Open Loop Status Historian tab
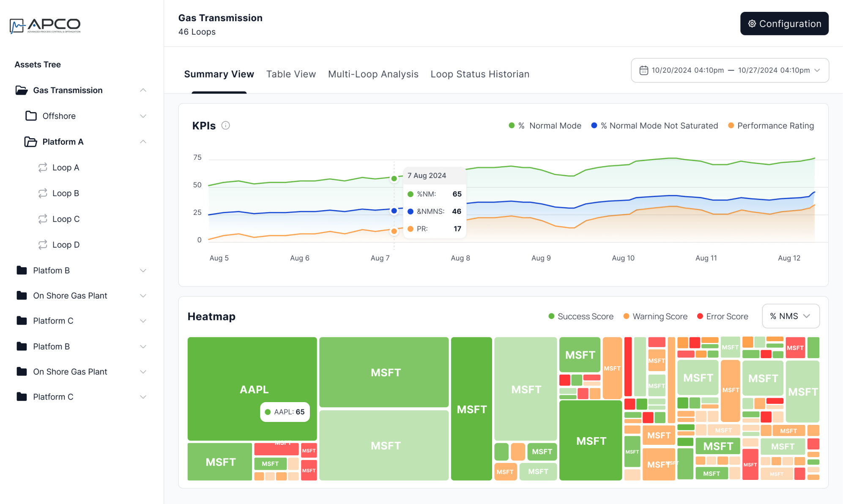The width and height of the screenshot is (843, 504). (480, 74)
